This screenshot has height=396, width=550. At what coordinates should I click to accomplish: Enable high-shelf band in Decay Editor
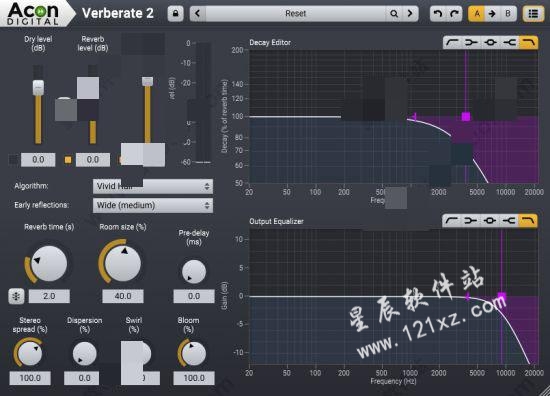(509, 42)
